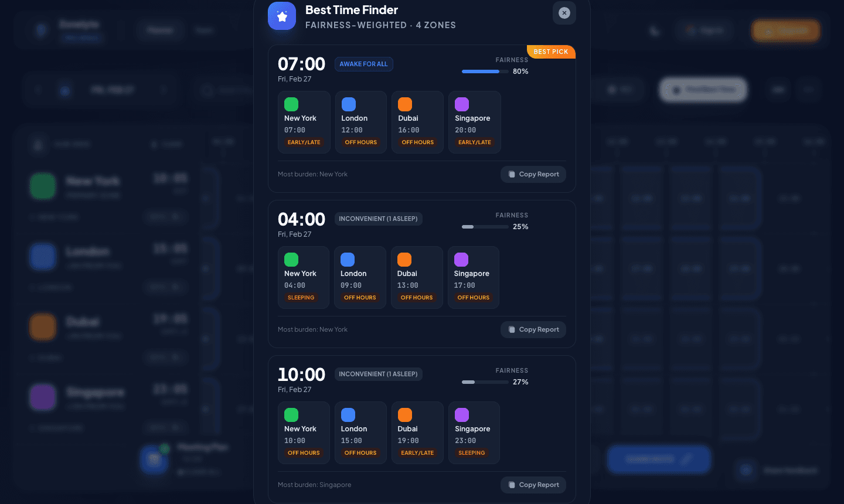Select the New York 04:00 SLEEPING tile
This screenshot has width=844, height=504.
click(304, 277)
